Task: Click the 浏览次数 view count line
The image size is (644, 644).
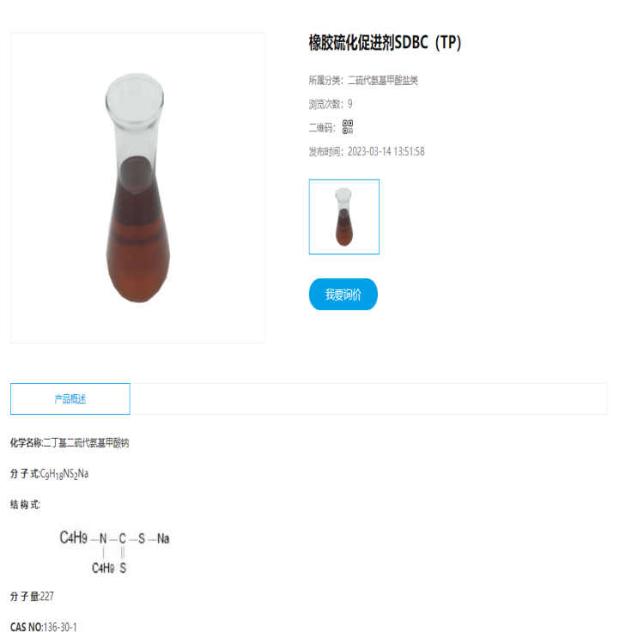Action: [331, 104]
